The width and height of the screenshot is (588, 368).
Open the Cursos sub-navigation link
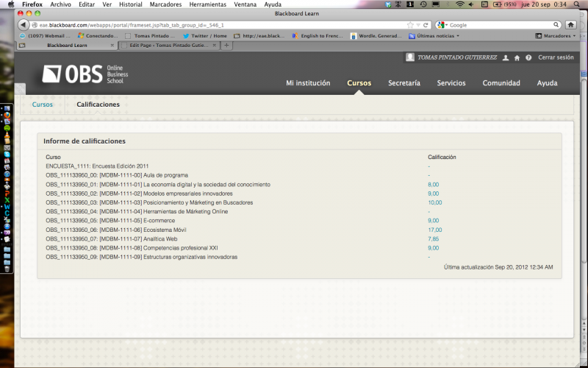(43, 105)
